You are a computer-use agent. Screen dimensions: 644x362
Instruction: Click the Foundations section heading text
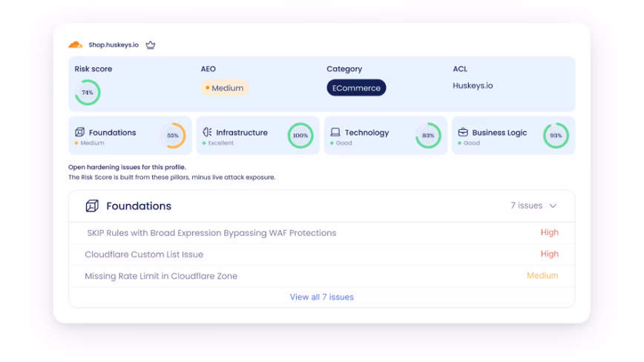(x=139, y=206)
